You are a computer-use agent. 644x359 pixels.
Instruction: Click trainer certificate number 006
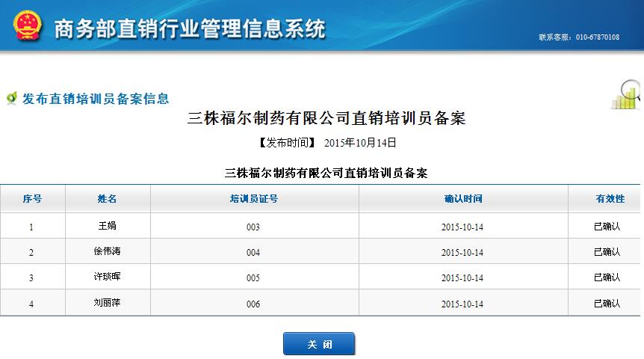(253, 304)
